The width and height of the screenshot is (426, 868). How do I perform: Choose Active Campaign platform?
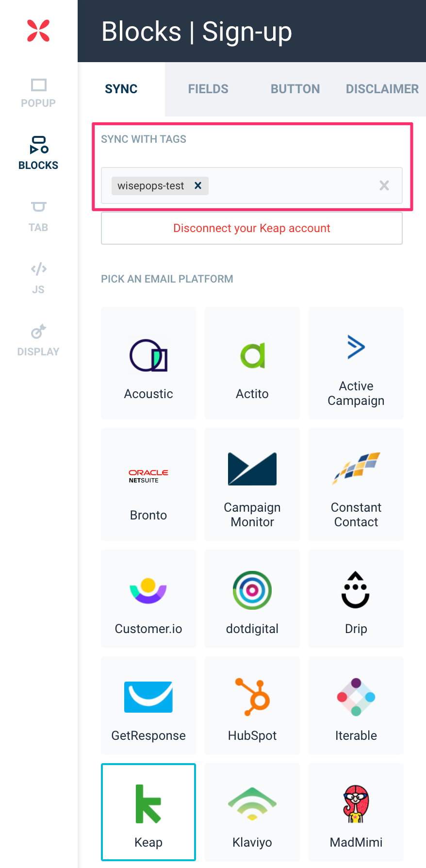point(356,363)
